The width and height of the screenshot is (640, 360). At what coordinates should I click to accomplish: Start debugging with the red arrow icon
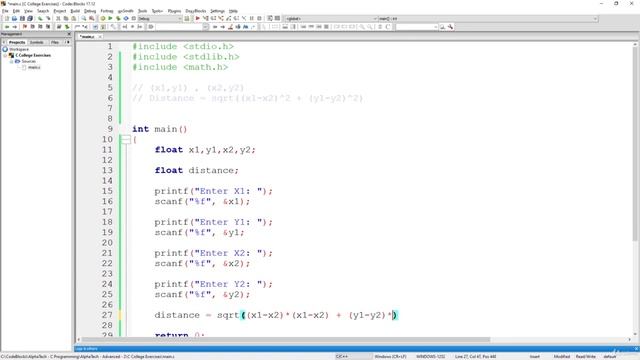[x=198, y=19]
